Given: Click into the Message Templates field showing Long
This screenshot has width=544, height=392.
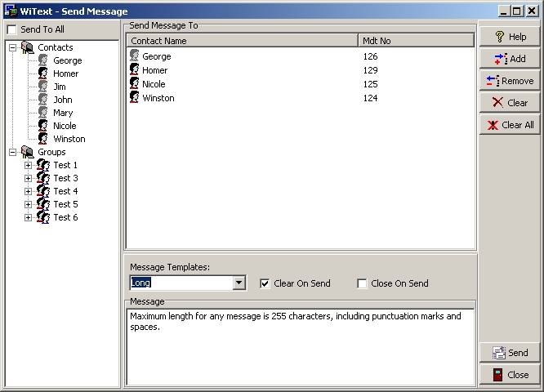Looking at the screenshot, I should (181, 283).
